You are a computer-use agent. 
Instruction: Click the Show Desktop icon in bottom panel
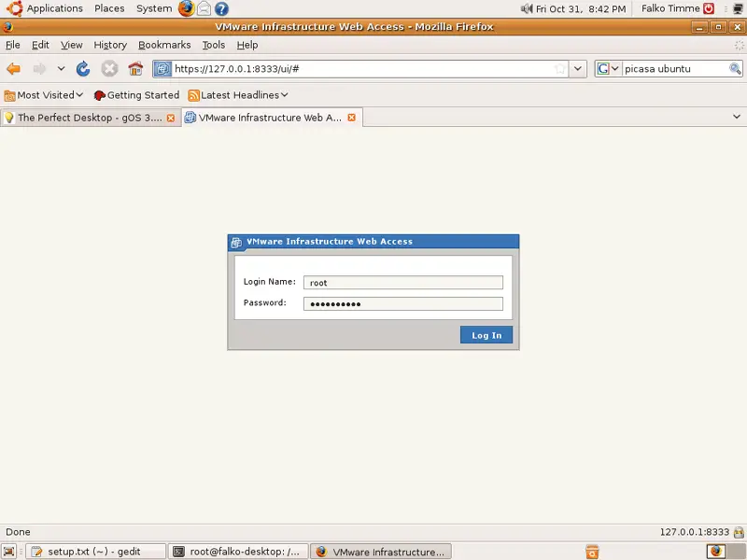coord(9,552)
